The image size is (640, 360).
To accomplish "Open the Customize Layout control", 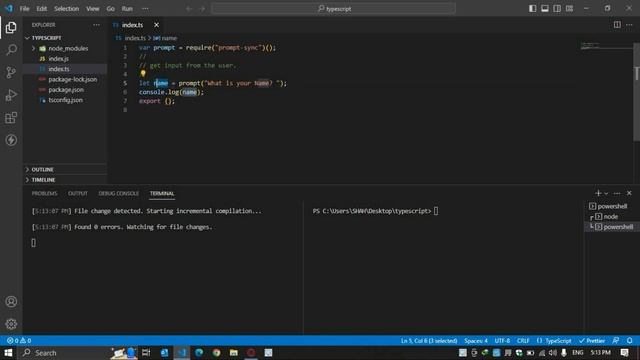I will pos(569,9).
